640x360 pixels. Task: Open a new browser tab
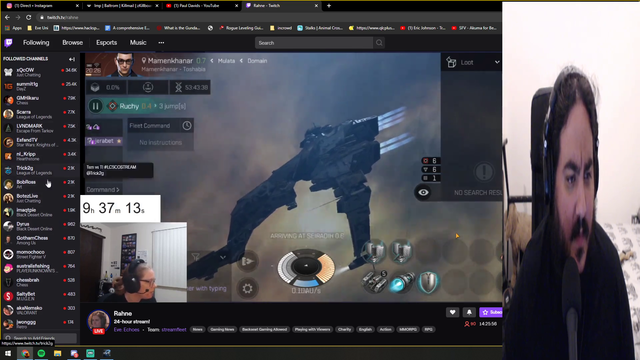[x=329, y=6]
